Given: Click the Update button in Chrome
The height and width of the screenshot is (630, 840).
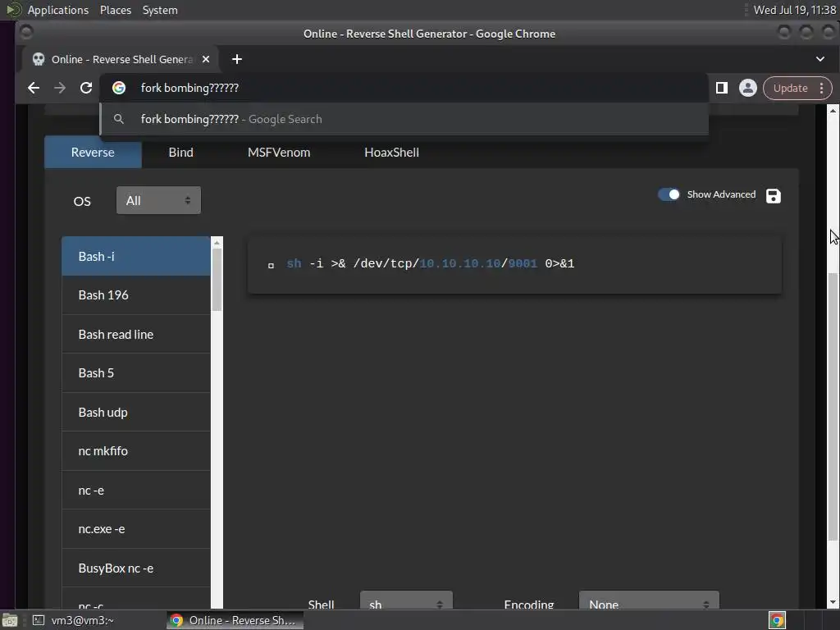Looking at the screenshot, I should (x=790, y=88).
